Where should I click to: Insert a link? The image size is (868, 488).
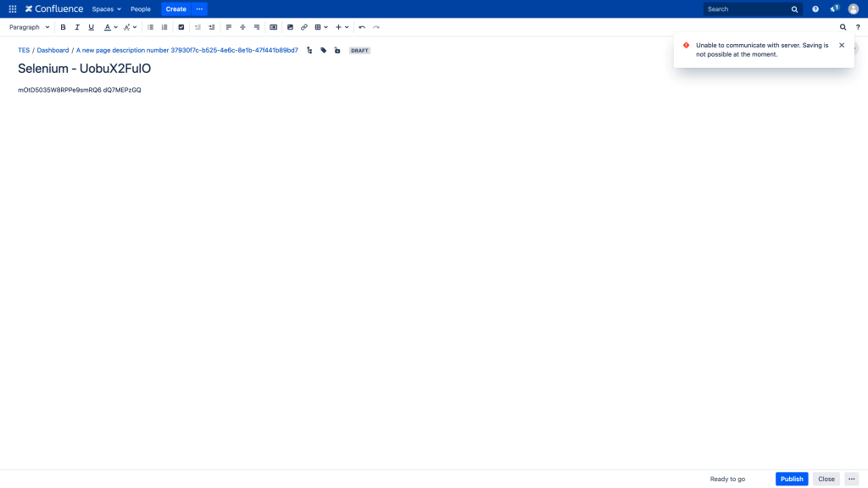pos(304,27)
